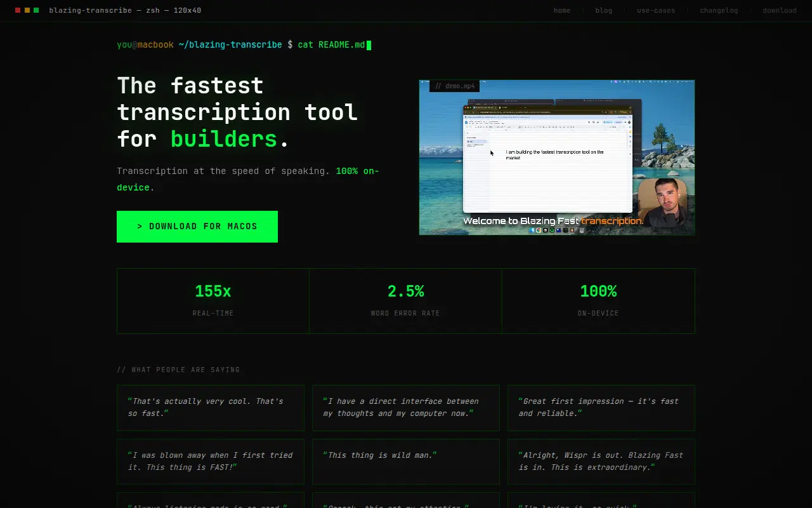Open the home nav link
This screenshot has width=812, height=508.
click(x=562, y=10)
